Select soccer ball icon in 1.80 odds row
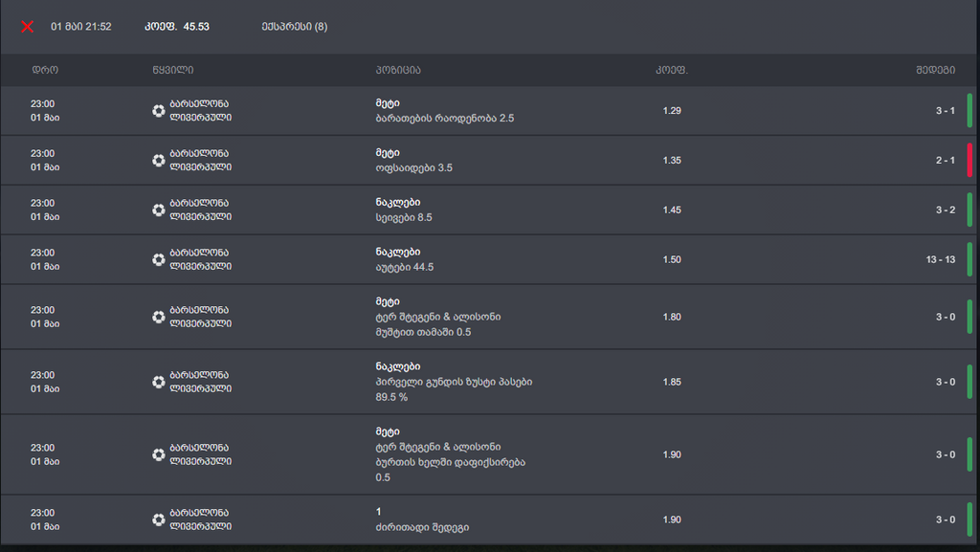 pyautogui.click(x=158, y=317)
